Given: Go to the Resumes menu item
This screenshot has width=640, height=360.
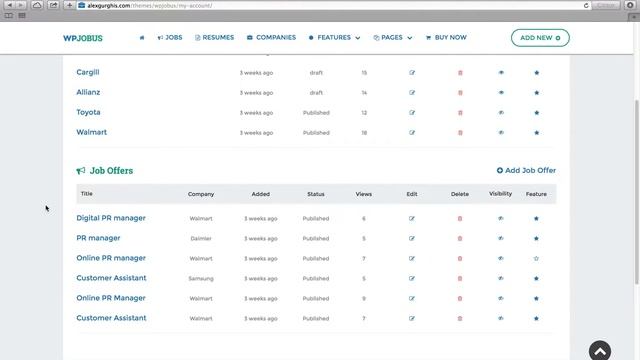Looking at the screenshot, I should tap(214, 38).
